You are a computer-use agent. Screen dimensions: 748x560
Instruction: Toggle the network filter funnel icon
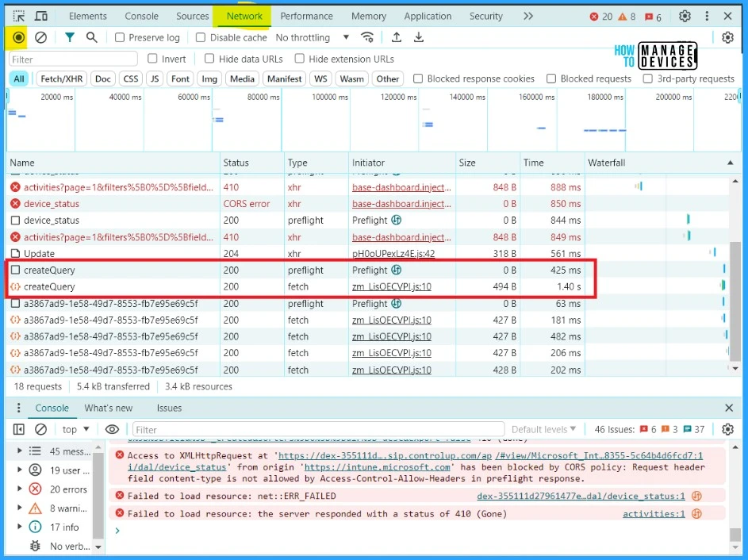point(70,37)
